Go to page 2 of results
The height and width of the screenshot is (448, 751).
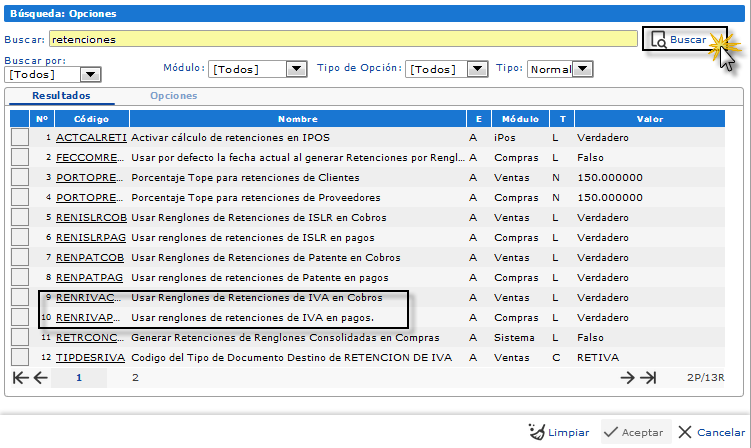(136, 378)
